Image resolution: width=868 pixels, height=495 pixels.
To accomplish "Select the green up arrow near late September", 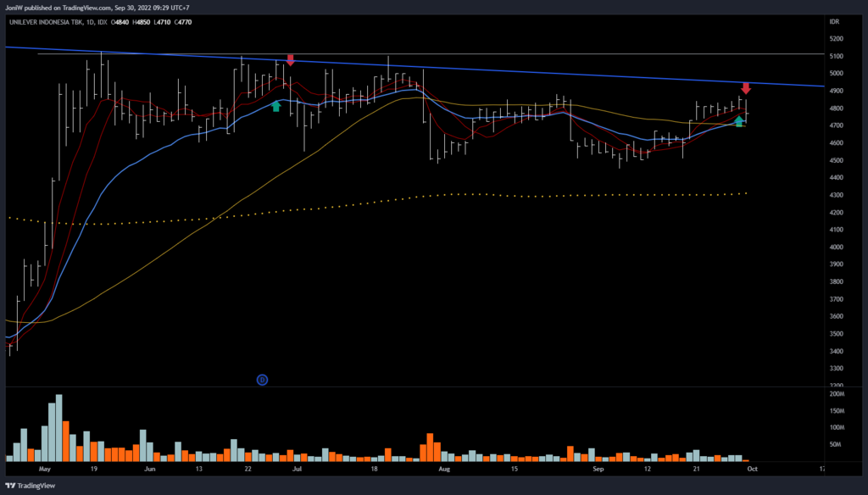I will point(739,121).
